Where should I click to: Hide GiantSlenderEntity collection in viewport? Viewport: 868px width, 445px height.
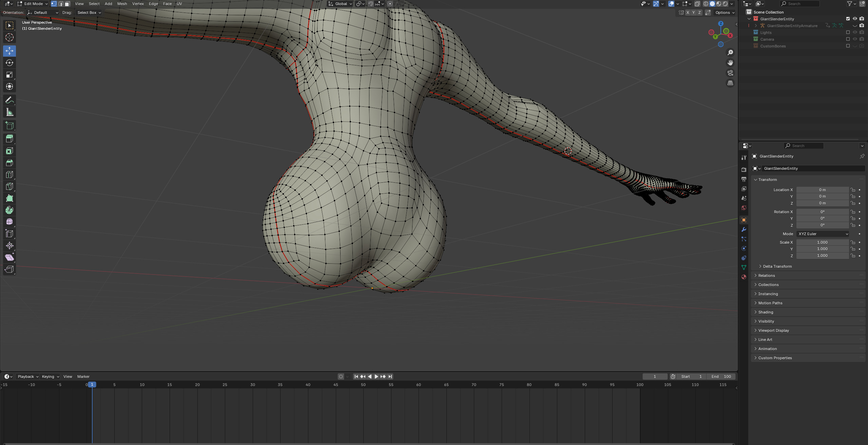[855, 19]
